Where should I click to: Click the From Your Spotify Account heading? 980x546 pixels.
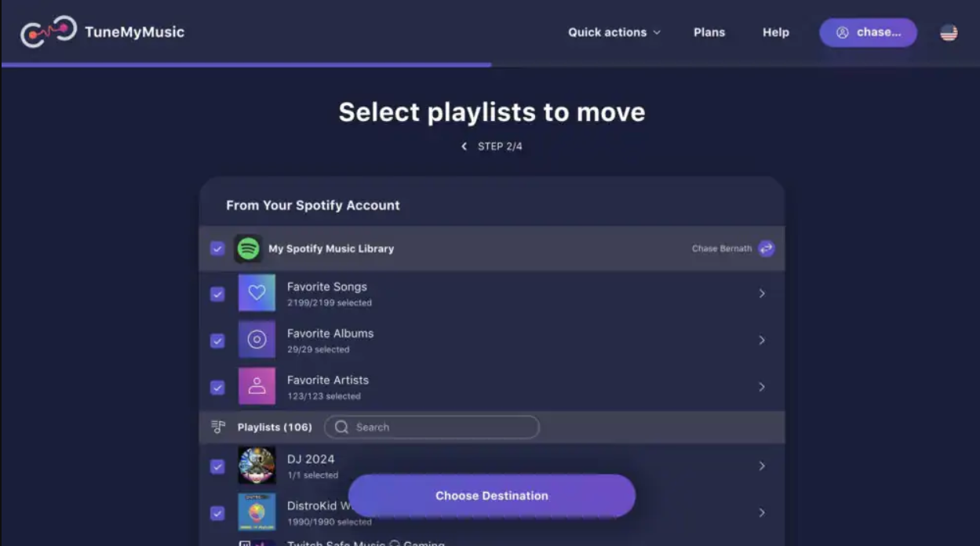click(313, 206)
